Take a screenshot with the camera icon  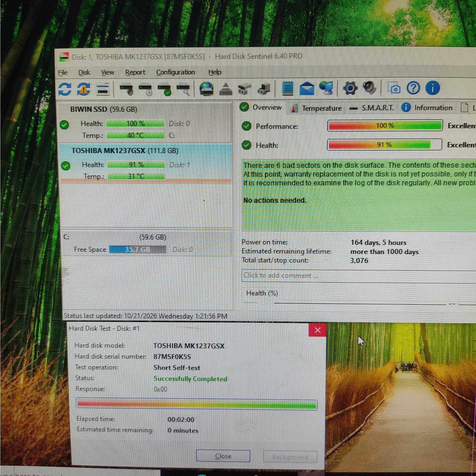[394, 88]
